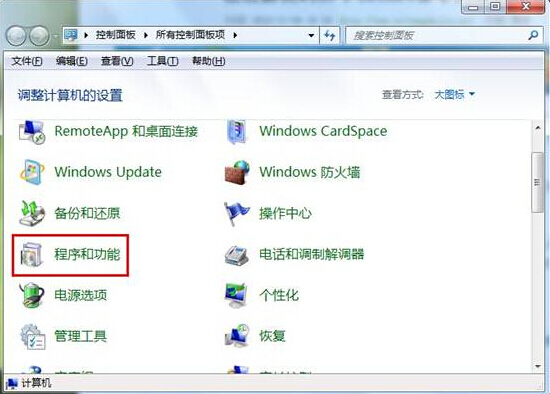Open the 电源选项 battery icon

point(32,295)
